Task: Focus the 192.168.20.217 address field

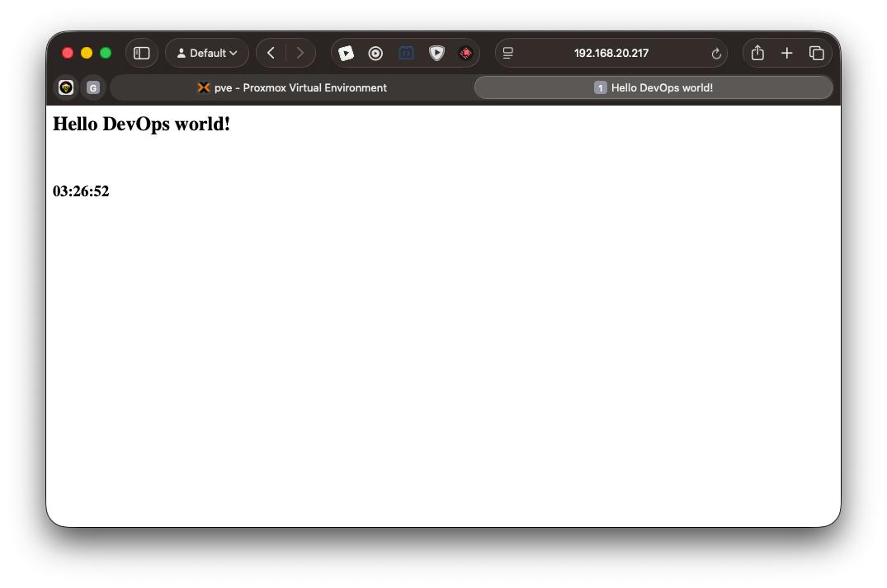Action: pyautogui.click(x=611, y=53)
